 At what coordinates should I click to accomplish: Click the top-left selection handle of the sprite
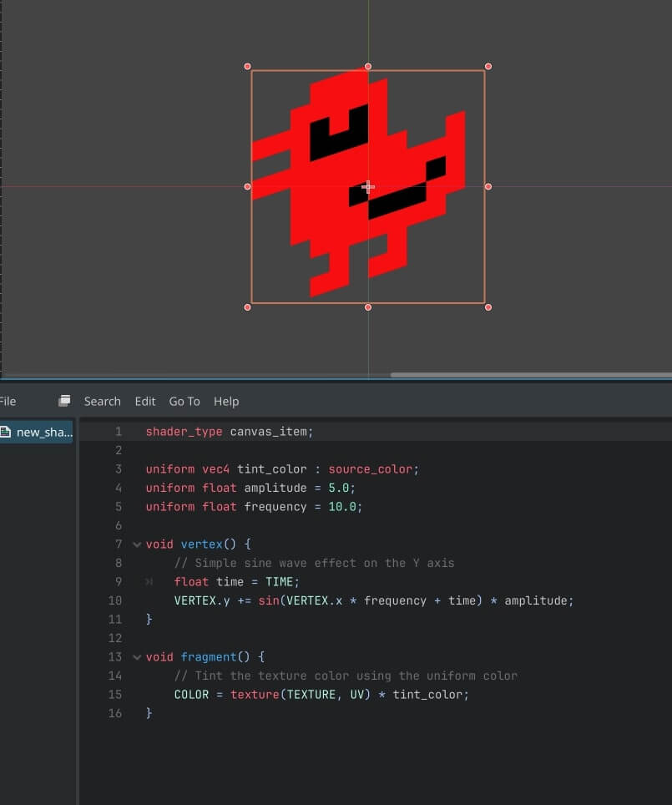point(247,66)
